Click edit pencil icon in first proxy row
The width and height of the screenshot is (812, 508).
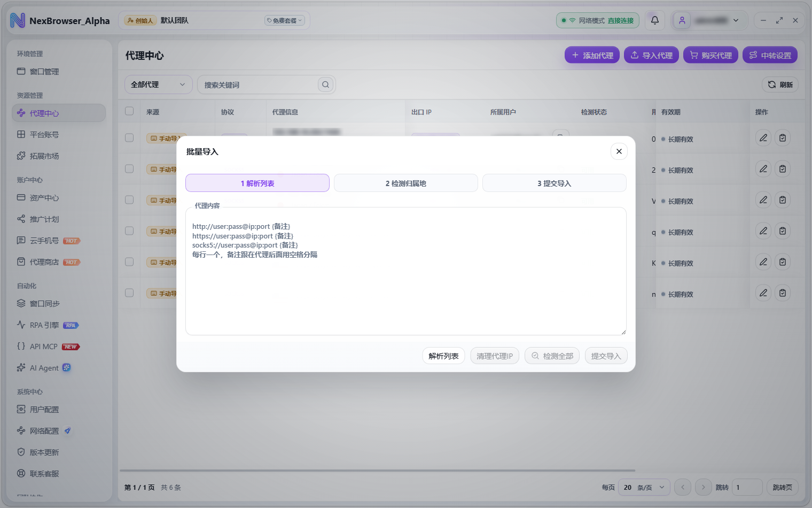(x=763, y=138)
